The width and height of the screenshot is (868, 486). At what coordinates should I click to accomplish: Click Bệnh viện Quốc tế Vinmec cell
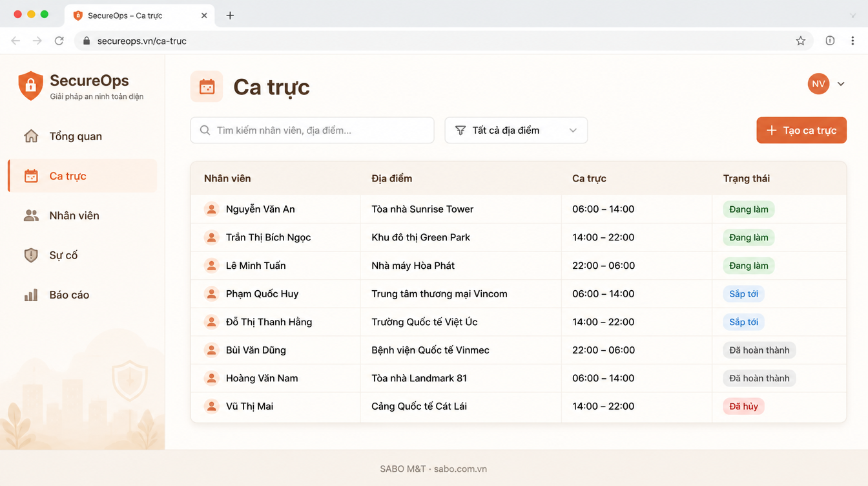tap(430, 350)
